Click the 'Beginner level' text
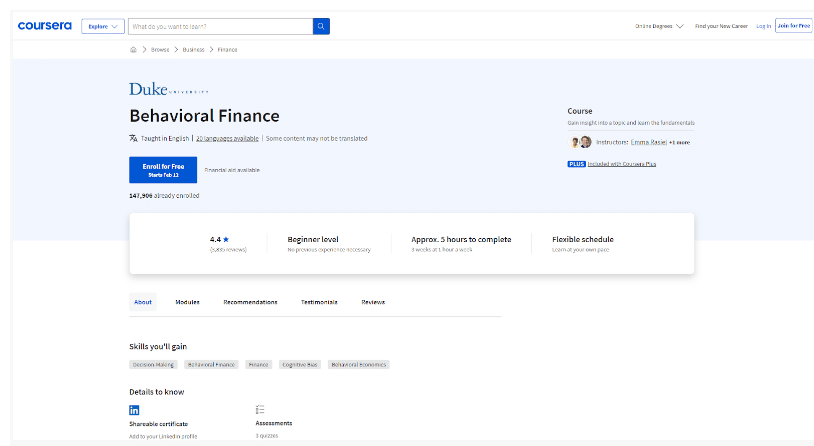The width and height of the screenshot is (814, 446). (x=313, y=239)
